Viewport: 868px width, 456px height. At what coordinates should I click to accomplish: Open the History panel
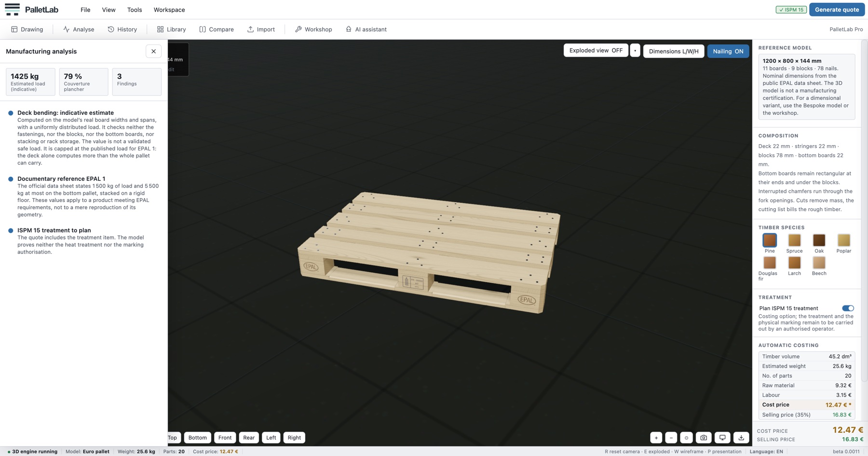pyautogui.click(x=122, y=29)
